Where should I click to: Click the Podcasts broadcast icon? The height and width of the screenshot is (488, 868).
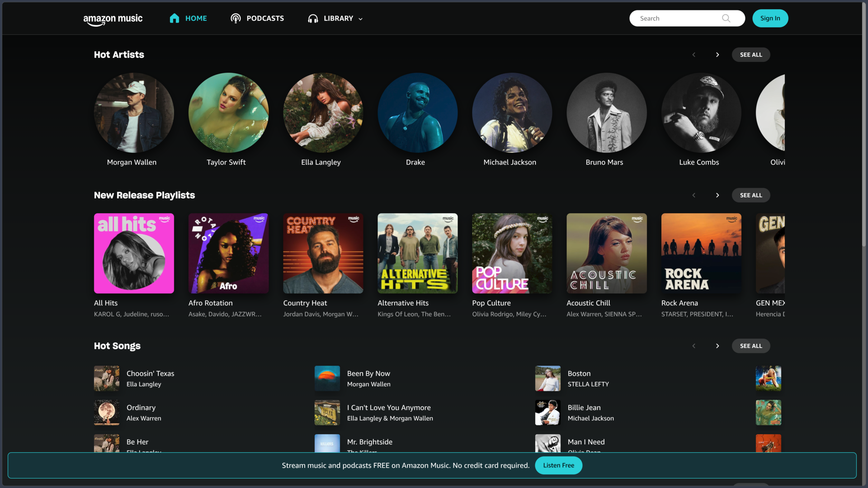pos(236,18)
